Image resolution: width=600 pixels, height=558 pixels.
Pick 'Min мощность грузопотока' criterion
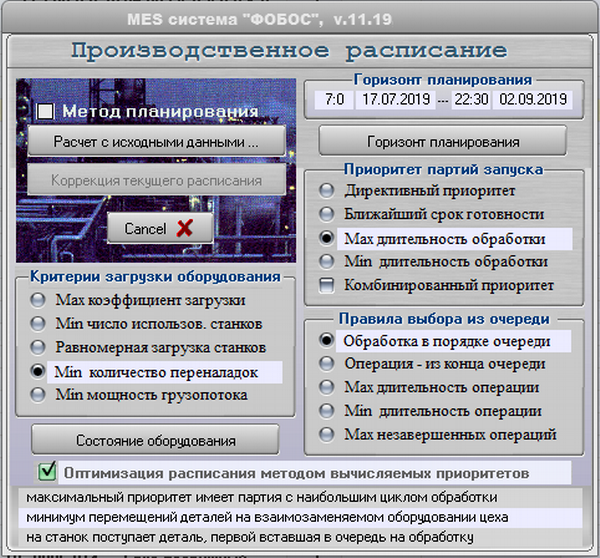[x=38, y=394]
